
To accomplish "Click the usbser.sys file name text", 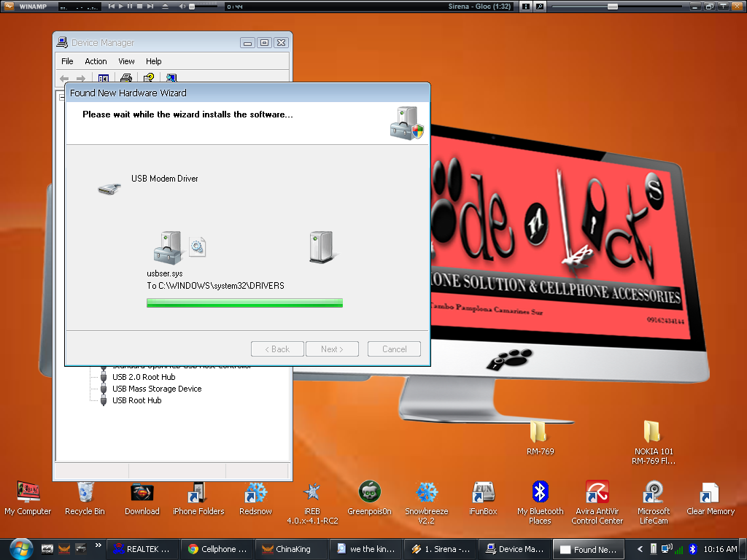I will tap(165, 274).
